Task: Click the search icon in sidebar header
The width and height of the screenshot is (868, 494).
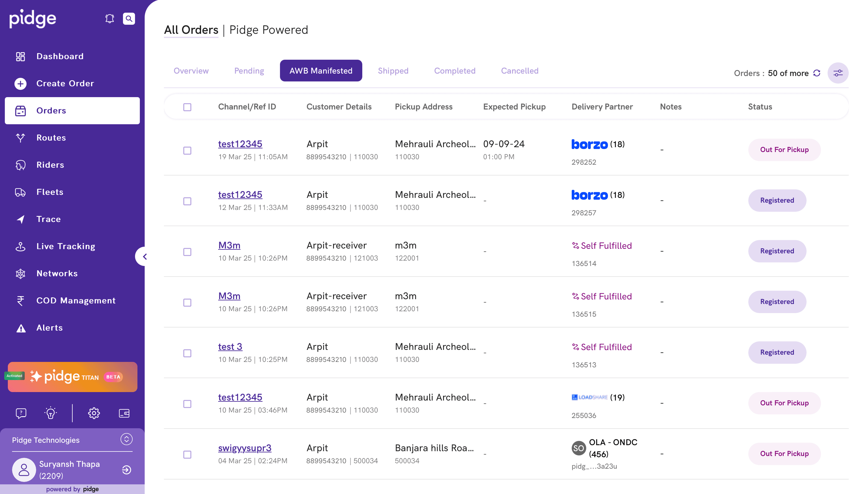Action: 129,19
